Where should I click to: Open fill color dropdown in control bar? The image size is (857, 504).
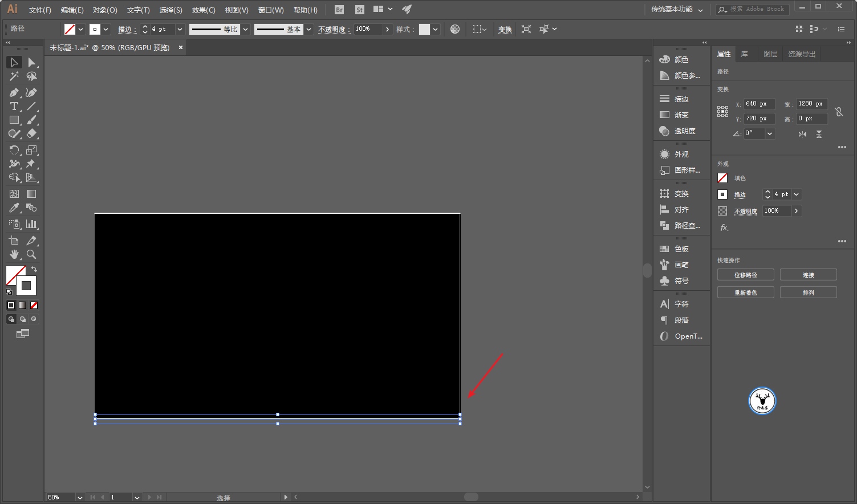pos(81,29)
